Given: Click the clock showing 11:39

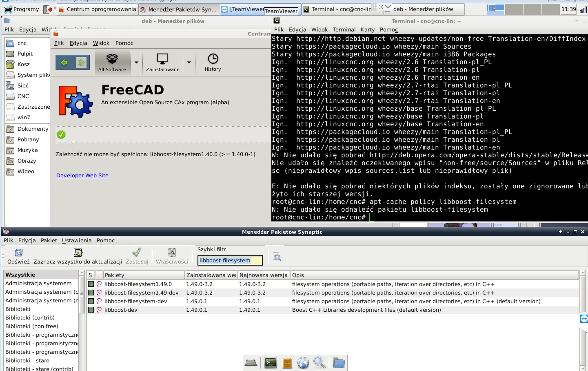Looking at the screenshot, I should point(568,9).
